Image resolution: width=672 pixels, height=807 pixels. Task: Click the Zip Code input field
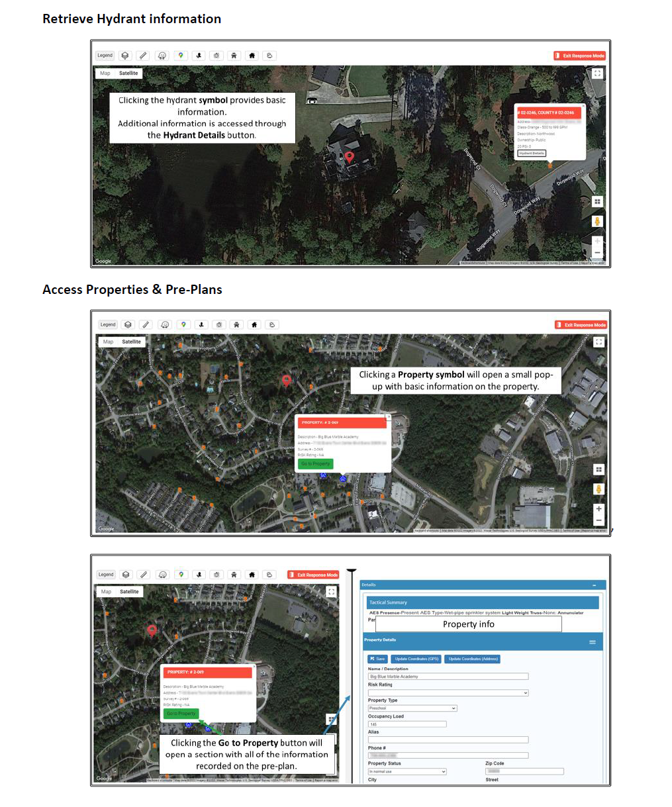(524, 772)
